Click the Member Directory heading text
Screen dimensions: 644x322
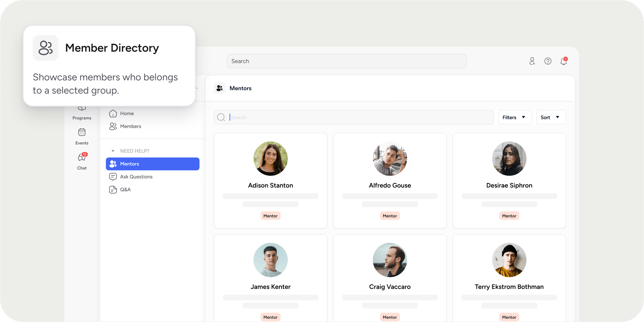[x=112, y=48]
